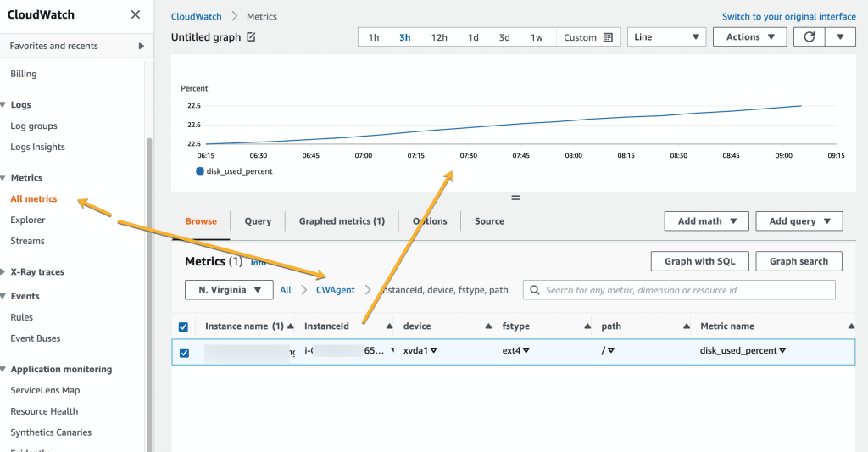Open Event Buses under Events
Screen dimensions: 868x452
click(x=36, y=338)
